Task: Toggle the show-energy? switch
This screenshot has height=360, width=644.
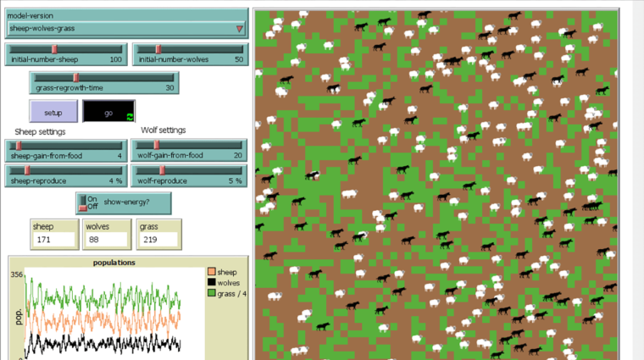Action: (124, 202)
